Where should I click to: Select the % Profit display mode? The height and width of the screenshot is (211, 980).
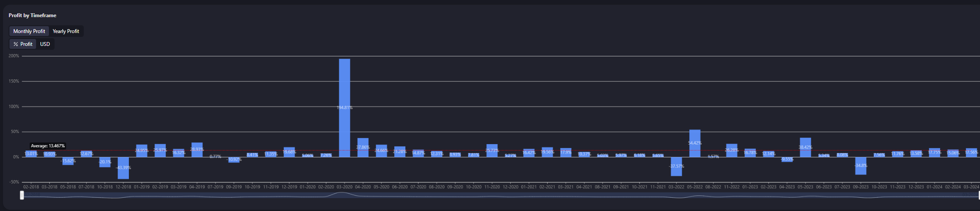(23, 44)
